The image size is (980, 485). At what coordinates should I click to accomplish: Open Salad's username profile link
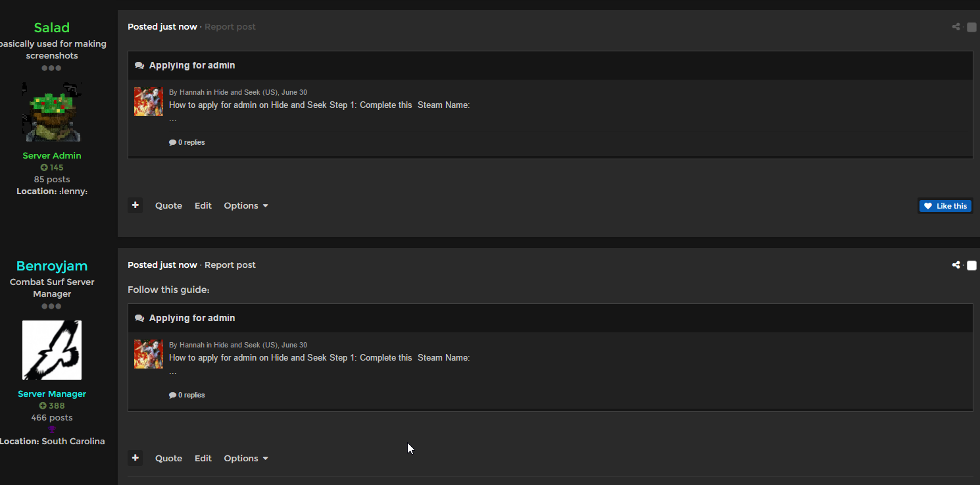pyautogui.click(x=52, y=28)
